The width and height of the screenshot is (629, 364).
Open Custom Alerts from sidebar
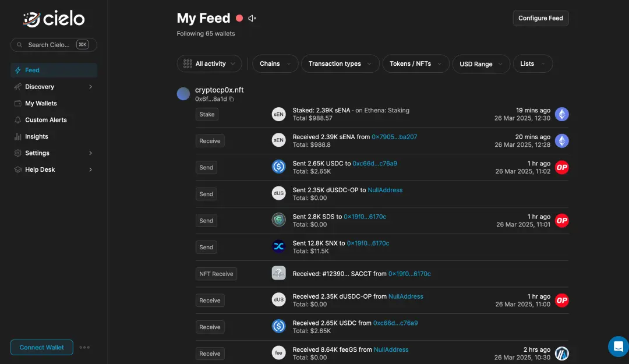(x=45, y=120)
